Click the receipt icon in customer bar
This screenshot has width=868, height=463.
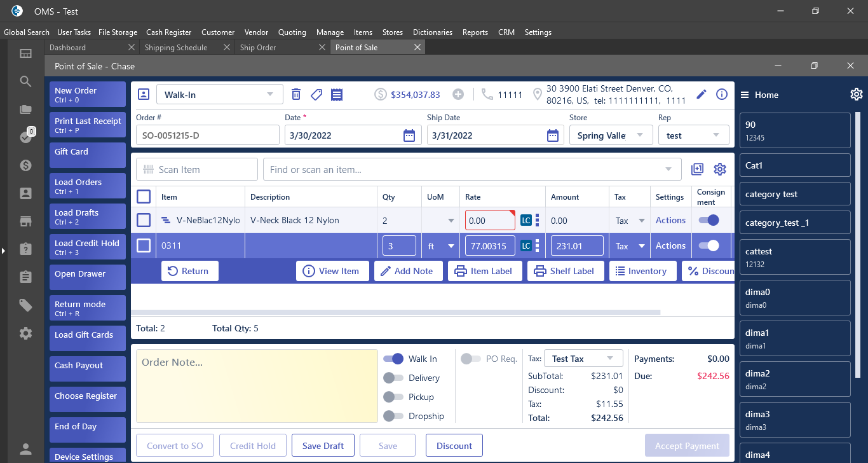click(337, 95)
